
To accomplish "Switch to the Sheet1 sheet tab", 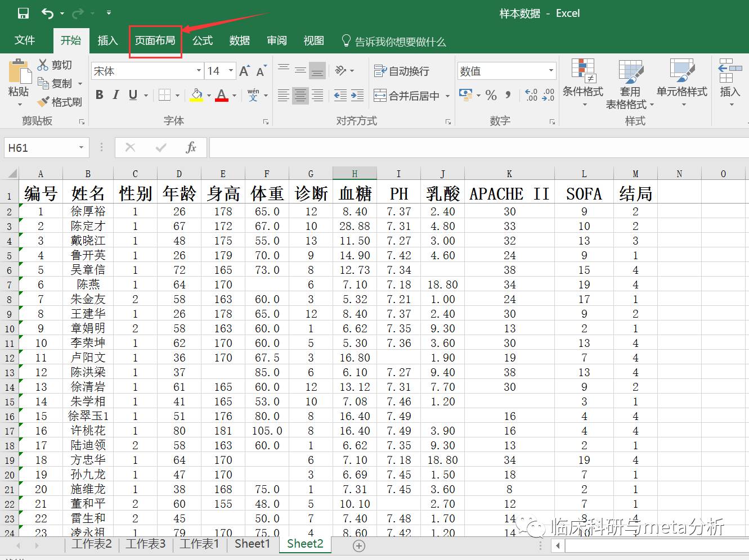I will (252, 544).
